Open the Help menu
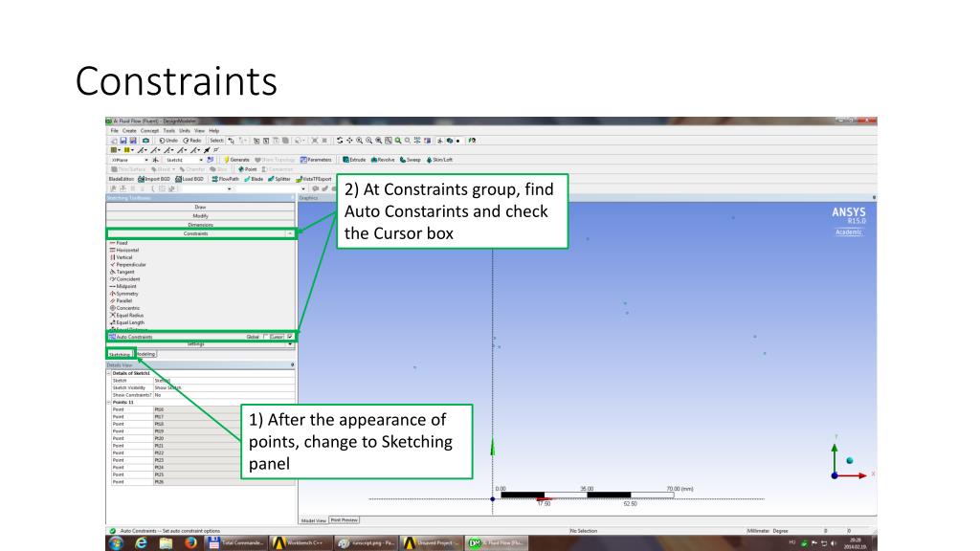 [x=214, y=130]
